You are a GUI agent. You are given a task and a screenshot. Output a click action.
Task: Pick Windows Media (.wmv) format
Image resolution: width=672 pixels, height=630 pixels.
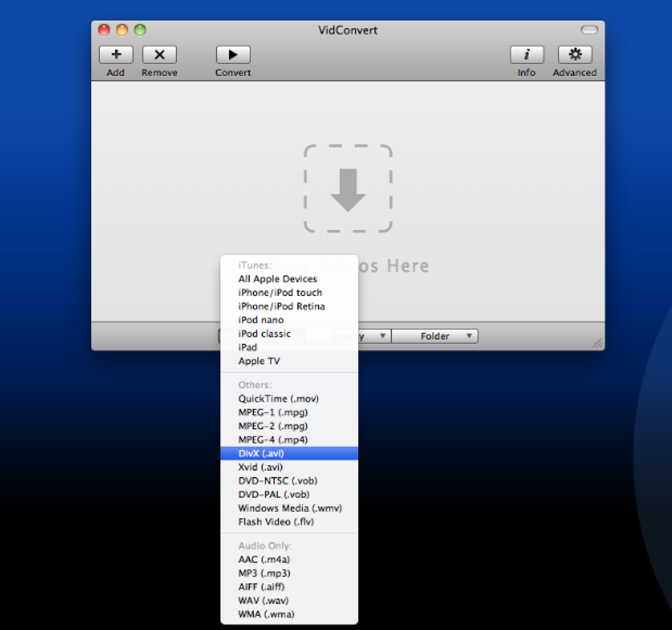click(289, 508)
